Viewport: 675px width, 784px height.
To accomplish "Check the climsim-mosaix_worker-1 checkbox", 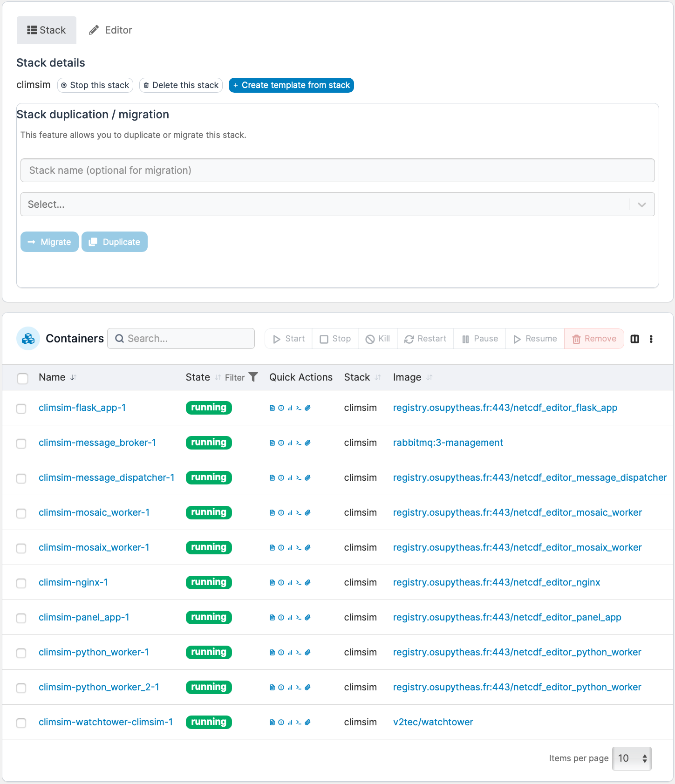I will [21, 548].
